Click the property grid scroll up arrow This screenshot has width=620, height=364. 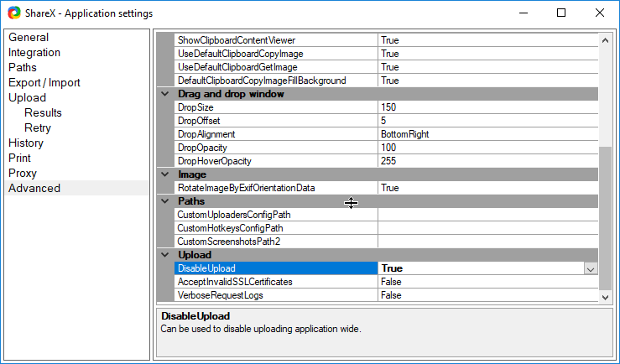(x=605, y=40)
